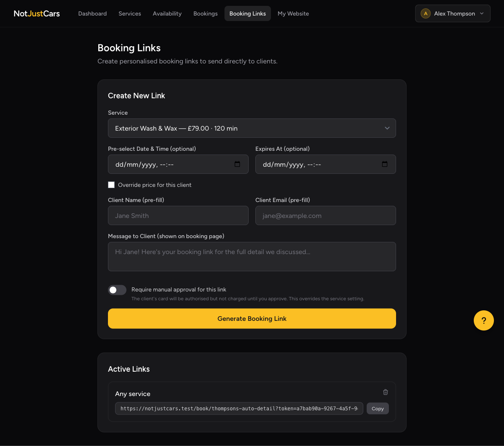The width and height of the screenshot is (504, 446).
Task: Copy the active booking link URL
Action: click(x=377, y=408)
